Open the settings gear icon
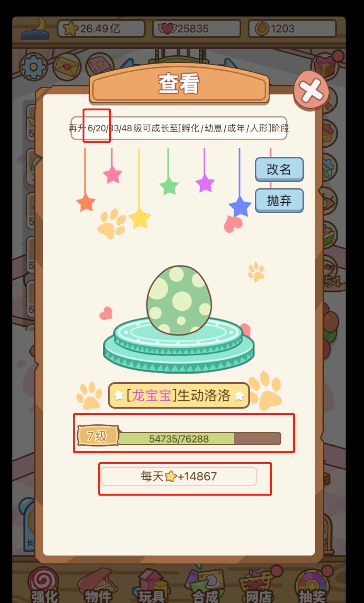The image size is (364, 603). (x=33, y=67)
